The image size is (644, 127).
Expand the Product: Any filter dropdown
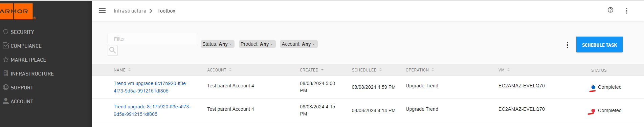pos(257,44)
